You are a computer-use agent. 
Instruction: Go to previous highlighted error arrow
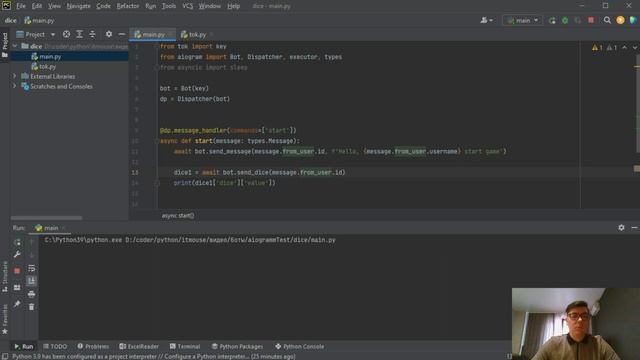point(624,48)
